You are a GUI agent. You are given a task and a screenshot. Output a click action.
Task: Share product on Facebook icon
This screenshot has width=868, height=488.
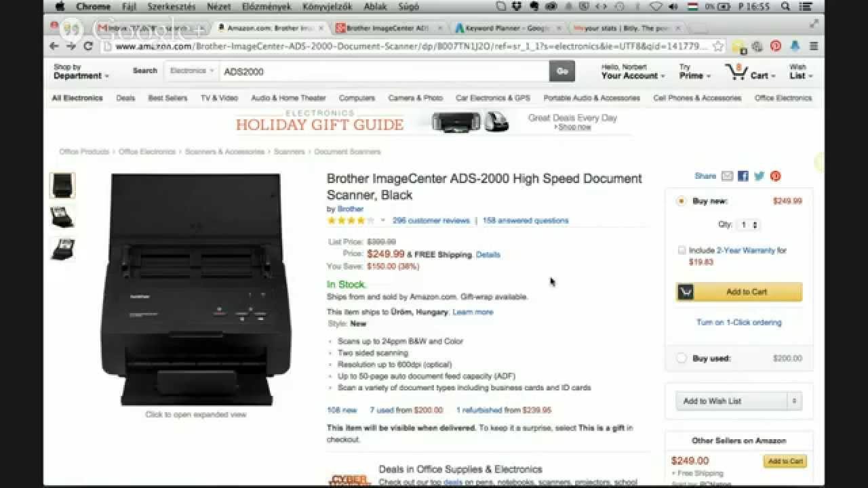pos(743,176)
